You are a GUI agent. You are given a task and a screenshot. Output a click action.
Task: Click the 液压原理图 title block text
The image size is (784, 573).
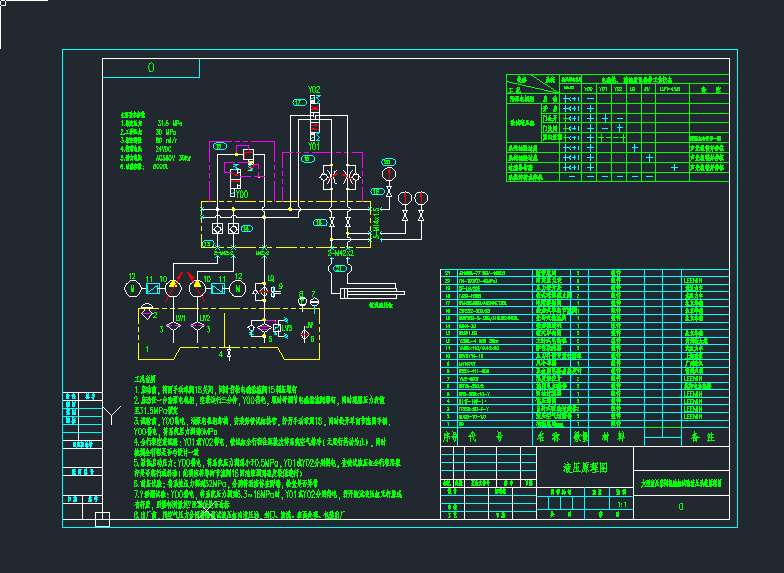click(584, 466)
